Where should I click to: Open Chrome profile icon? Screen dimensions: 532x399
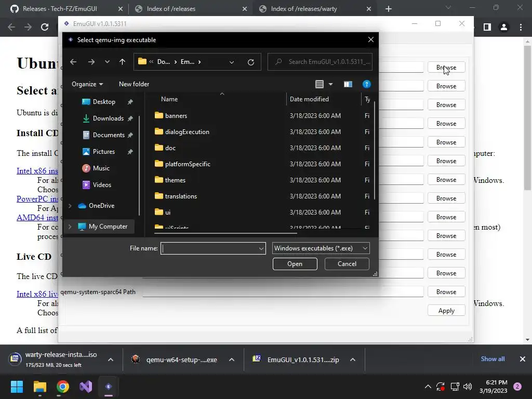tap(504, 27)
